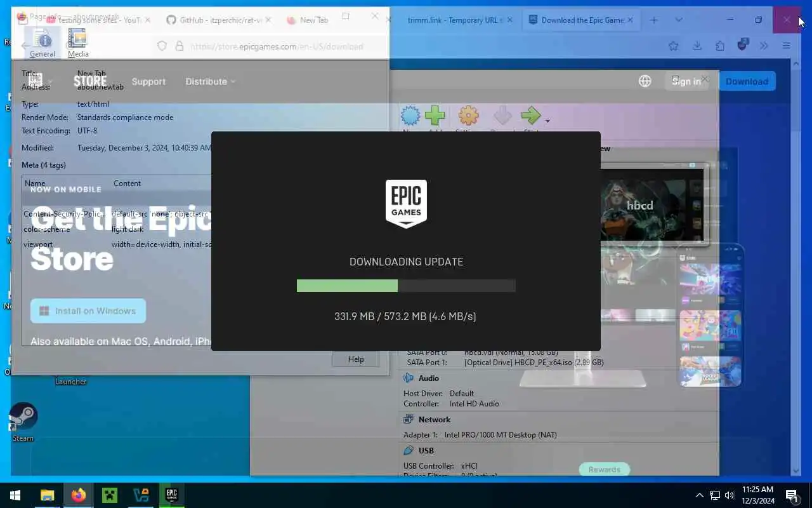Open Steam desktop shortcut

23,422
